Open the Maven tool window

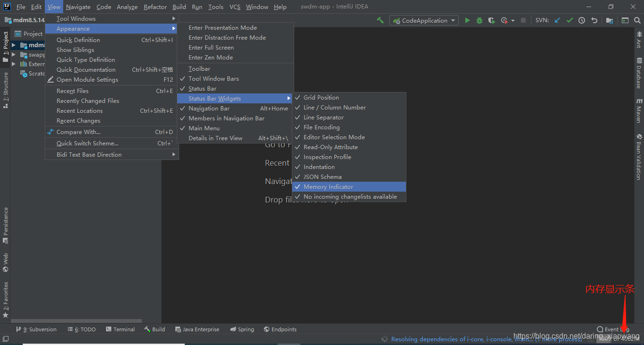click(639, 110)
